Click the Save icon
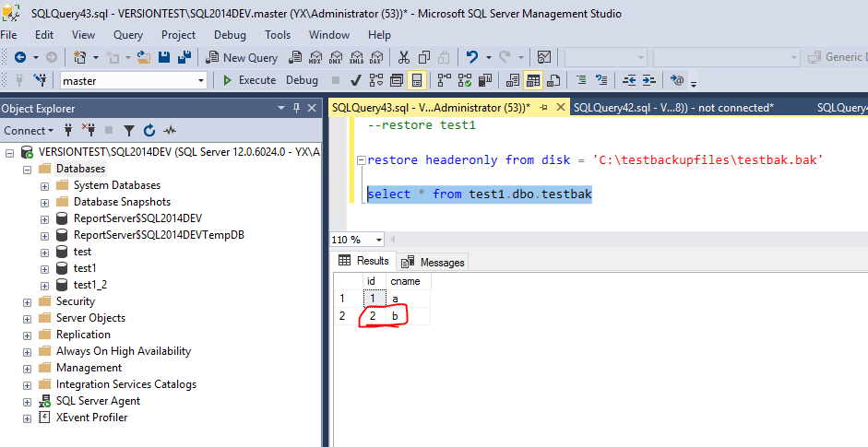Screen dimensions: 868x447 (x=164, y=57)
